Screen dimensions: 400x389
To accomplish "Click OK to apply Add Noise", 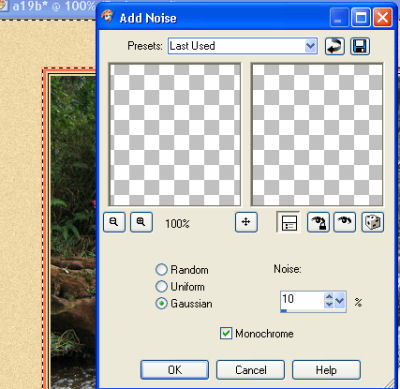I will coord(175,370).
